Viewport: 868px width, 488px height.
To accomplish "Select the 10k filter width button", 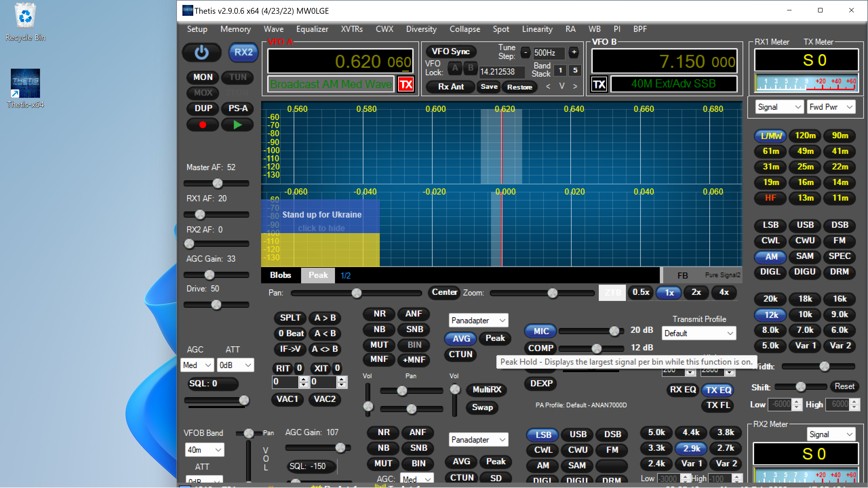I will click(805, 314).
